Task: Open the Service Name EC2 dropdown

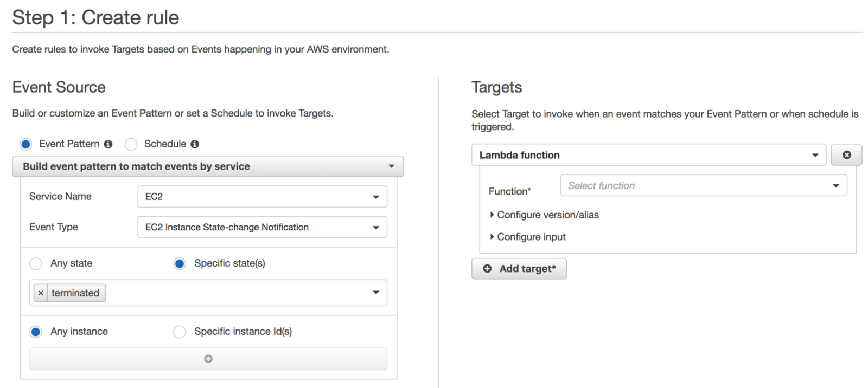Action: pyautogui.click(x=262, y=197)
